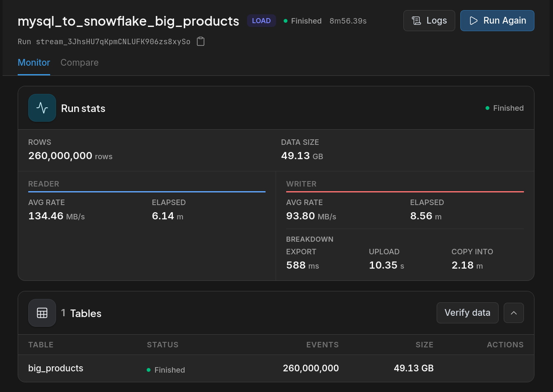
Task: Click the BREAKDOWN label
Action: pyautogui.click(x=310, y=239)
